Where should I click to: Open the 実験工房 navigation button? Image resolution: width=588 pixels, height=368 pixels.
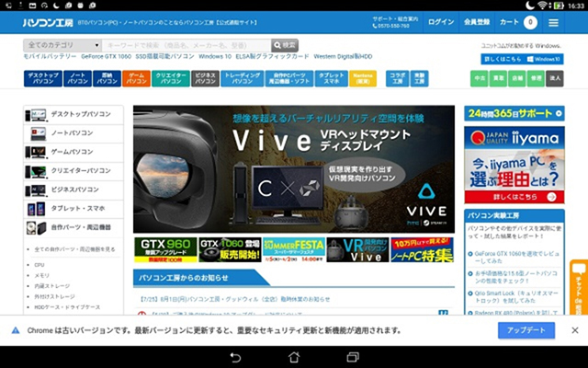tap(419, 78)
